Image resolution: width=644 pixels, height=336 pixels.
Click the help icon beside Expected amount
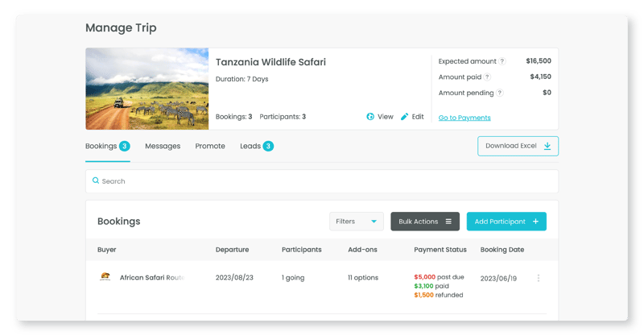coord(502,61)
